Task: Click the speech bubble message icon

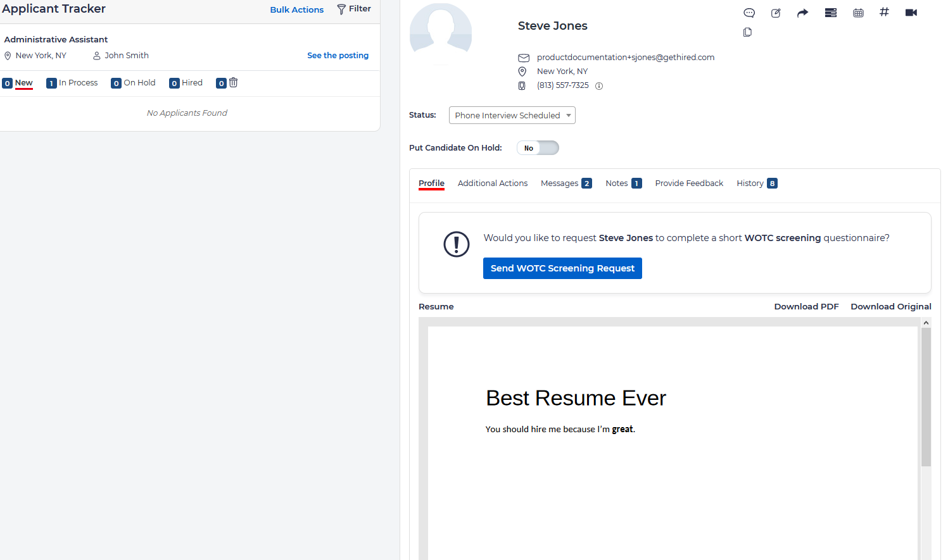Action: 749,13
